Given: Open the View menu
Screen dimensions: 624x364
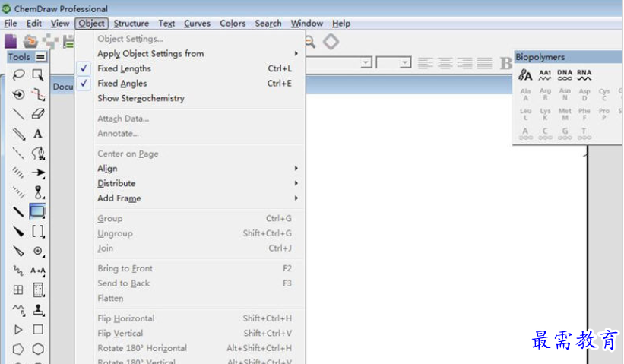Looking at the screenshot, I should [x=60, y=24].
